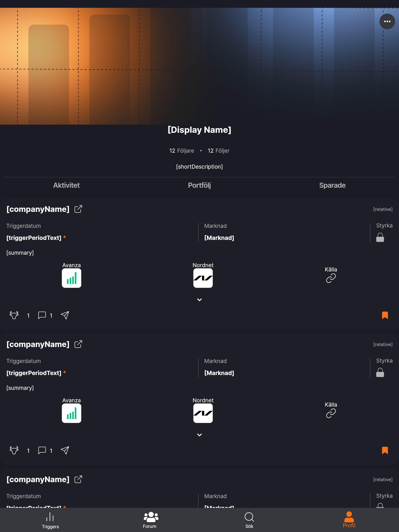Expand first trigger card with chevron

(x=199, y=300)
